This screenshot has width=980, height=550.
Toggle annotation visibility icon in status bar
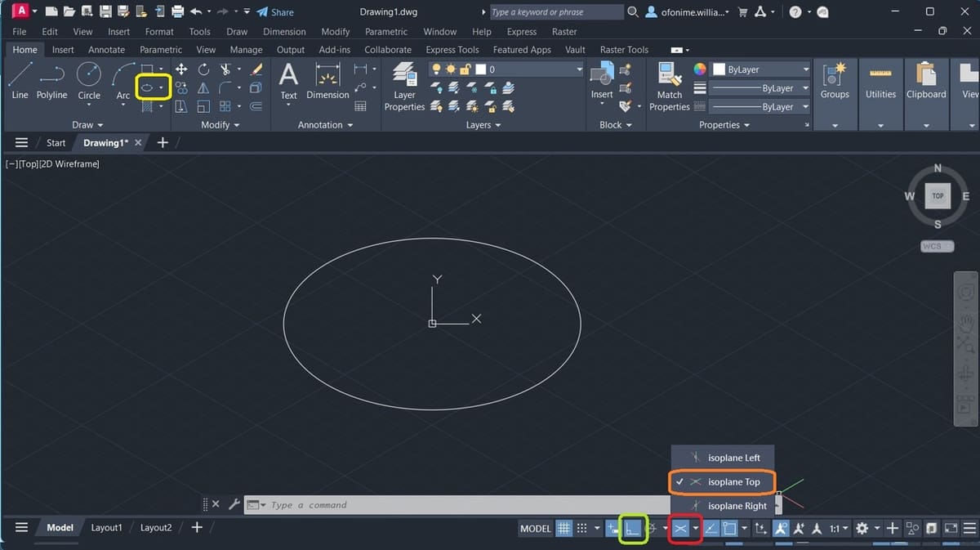(x=781, y=528)
